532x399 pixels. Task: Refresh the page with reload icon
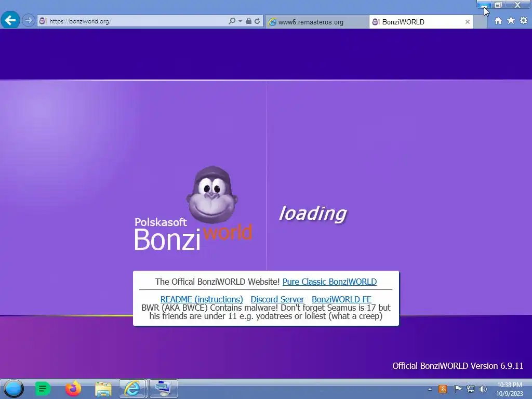[257, 21]
